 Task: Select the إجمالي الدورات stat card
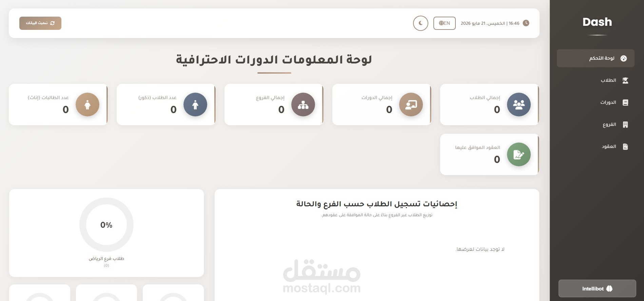coord(382,105)
